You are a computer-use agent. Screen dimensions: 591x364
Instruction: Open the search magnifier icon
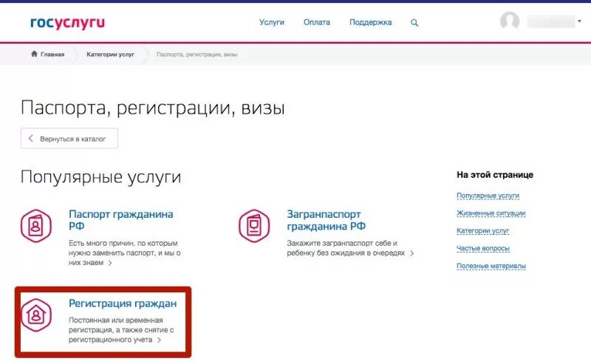(x=414, y=23)
